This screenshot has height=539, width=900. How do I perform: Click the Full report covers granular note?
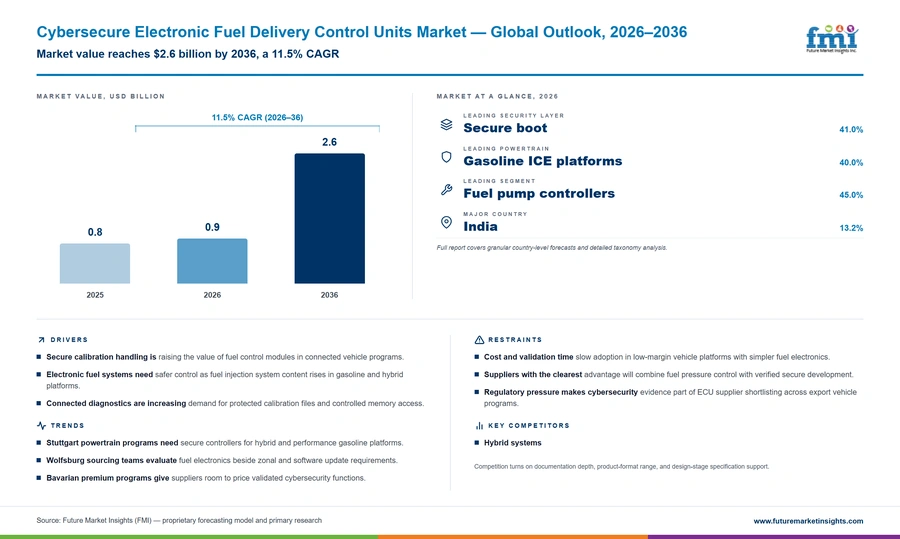552,248
